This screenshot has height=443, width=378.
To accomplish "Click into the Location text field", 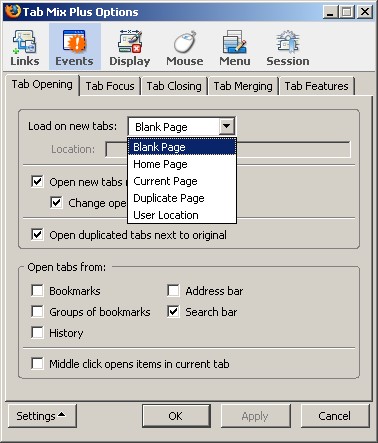I will coord(228,149).
